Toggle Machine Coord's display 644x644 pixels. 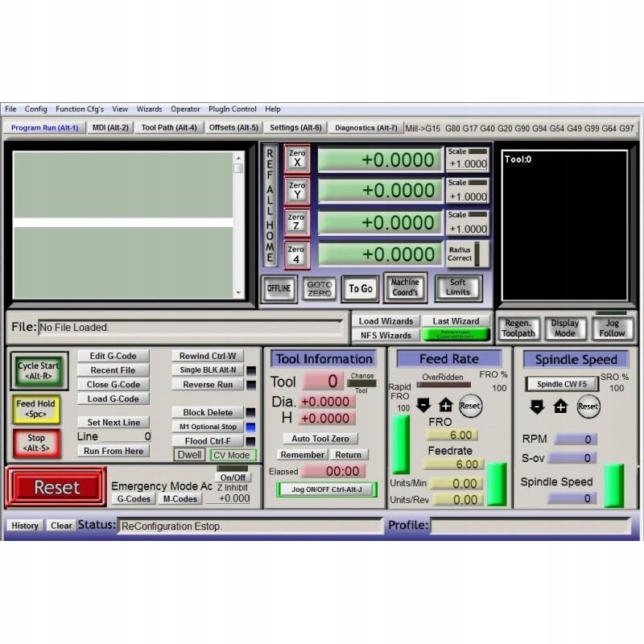[405, 287]
